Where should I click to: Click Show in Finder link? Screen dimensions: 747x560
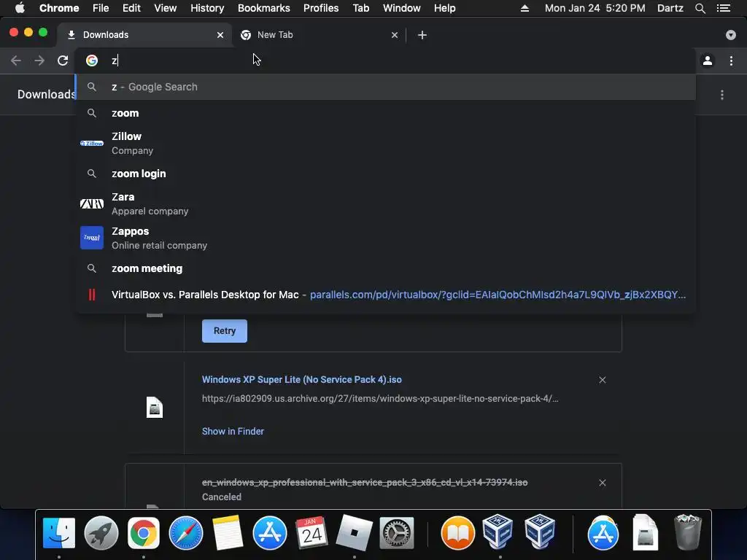point(233,431)
